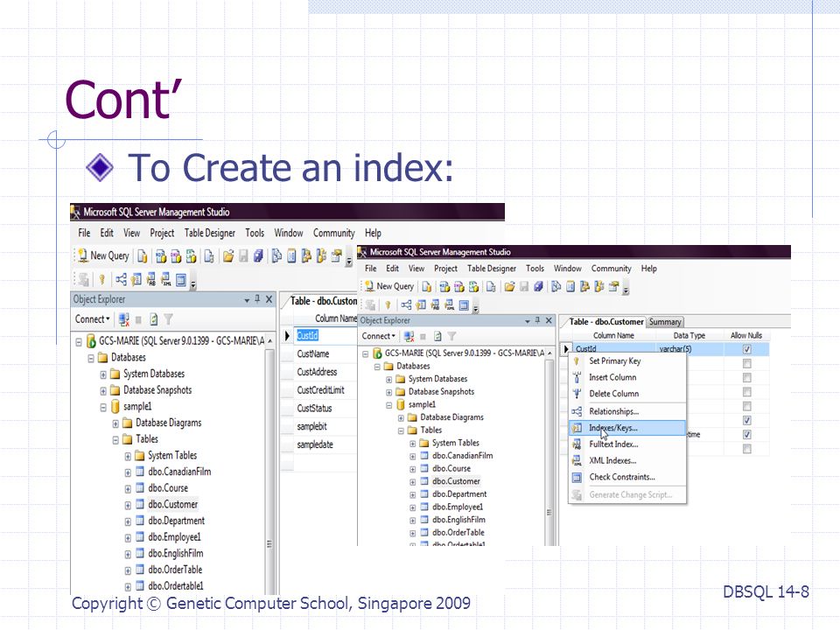Expand dbo.CanadianFilm in left window tree
840x630 pixels.
click(128, 473)
